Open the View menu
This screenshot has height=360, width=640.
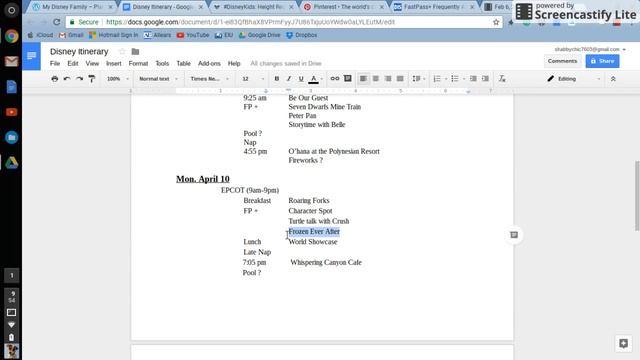pyautogui.click(x=92, y=63)
